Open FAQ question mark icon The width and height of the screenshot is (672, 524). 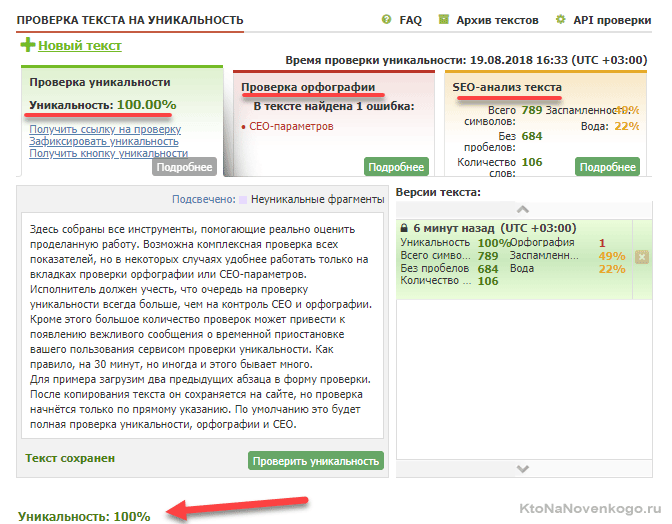point(387,19)
